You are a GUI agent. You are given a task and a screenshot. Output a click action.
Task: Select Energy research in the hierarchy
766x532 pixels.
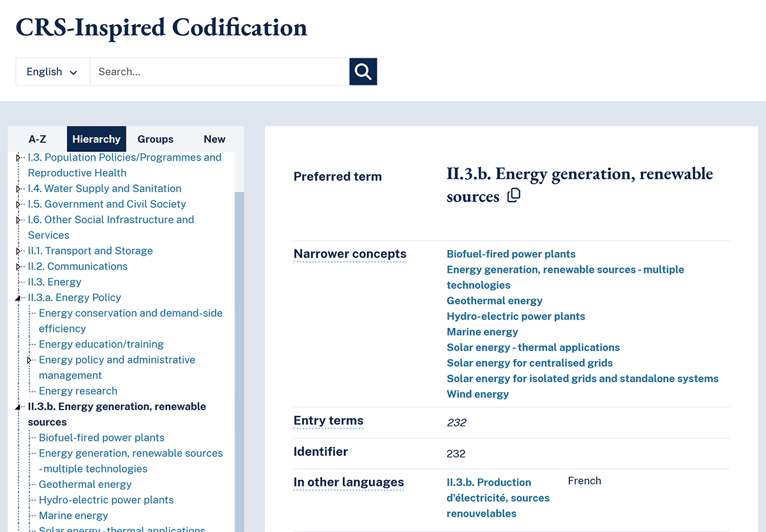[78, 390]
